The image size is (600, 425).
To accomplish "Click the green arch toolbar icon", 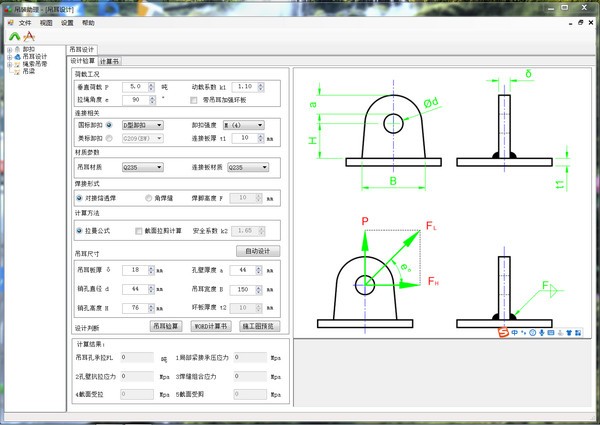I will (14, 35).
